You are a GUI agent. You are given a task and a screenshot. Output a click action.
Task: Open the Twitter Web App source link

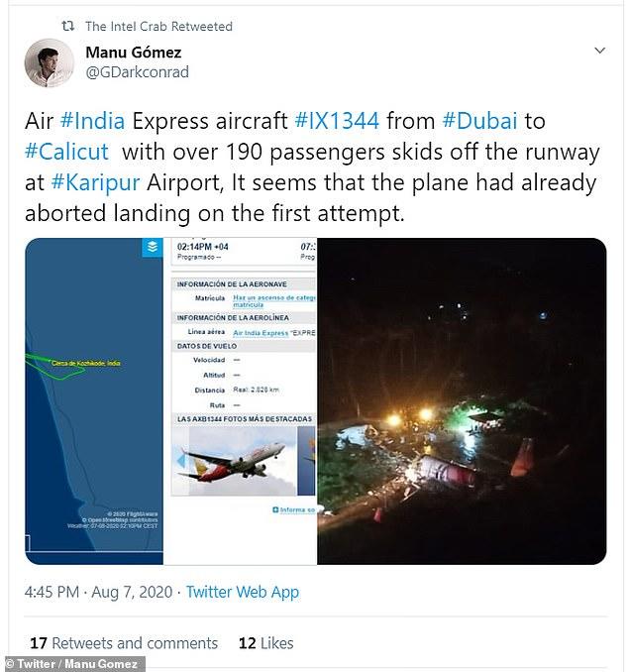click(x=243, y=592)
